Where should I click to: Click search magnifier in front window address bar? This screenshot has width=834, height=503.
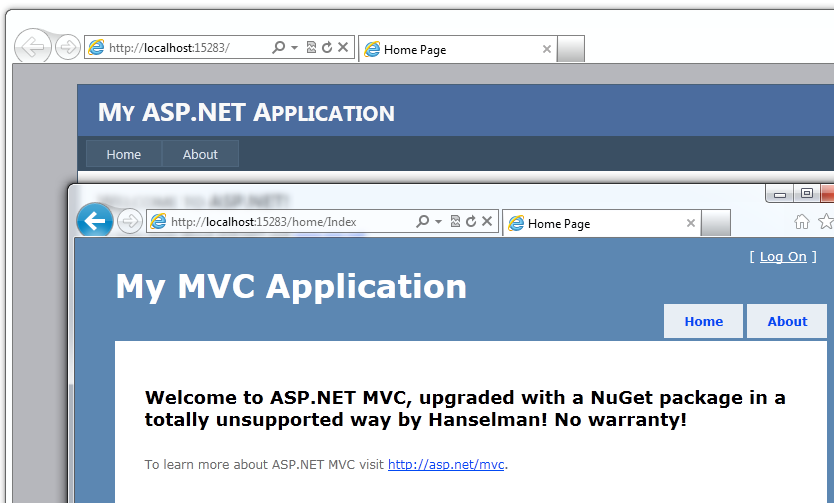click(x=422, y=221)
